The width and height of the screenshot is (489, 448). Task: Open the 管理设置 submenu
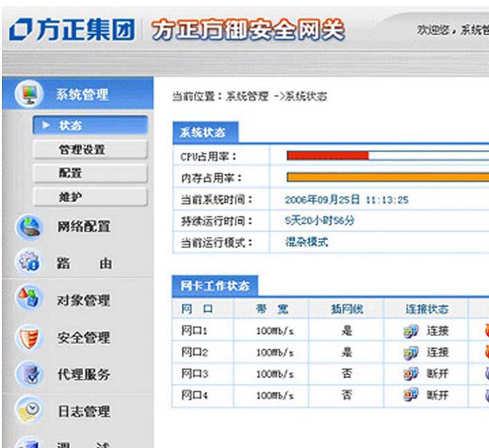click(x=90, y=149)
